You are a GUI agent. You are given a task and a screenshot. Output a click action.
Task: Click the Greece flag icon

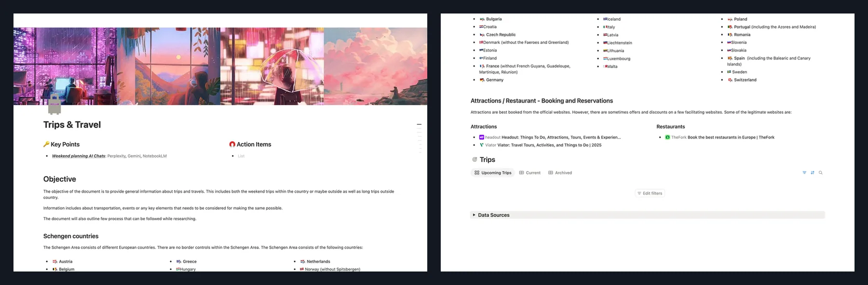(x=179, y=261)
